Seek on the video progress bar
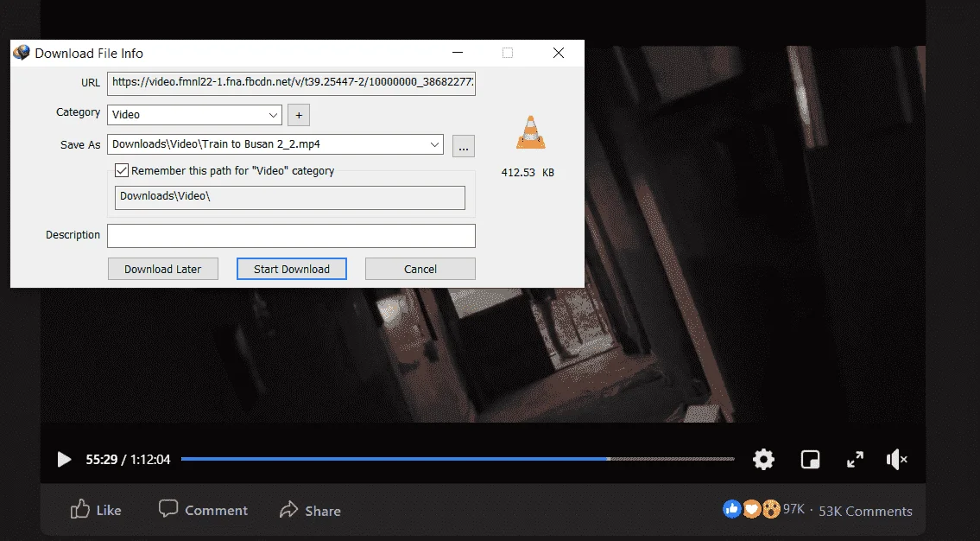The image size is (980, 541). 458,459
